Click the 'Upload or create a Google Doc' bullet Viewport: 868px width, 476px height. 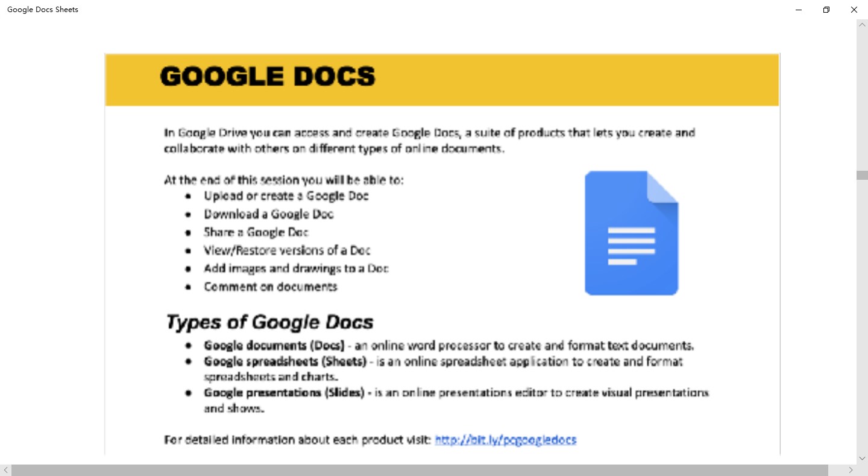click(286, 196)
